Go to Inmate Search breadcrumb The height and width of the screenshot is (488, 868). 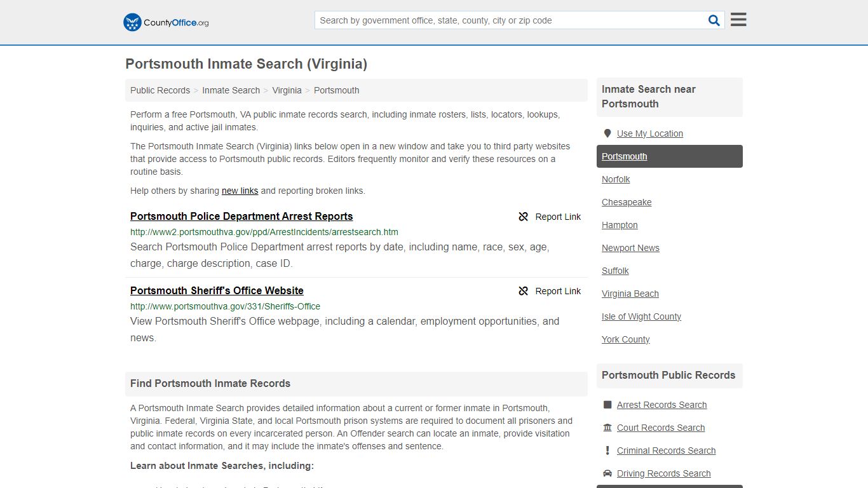coord(231,90)
